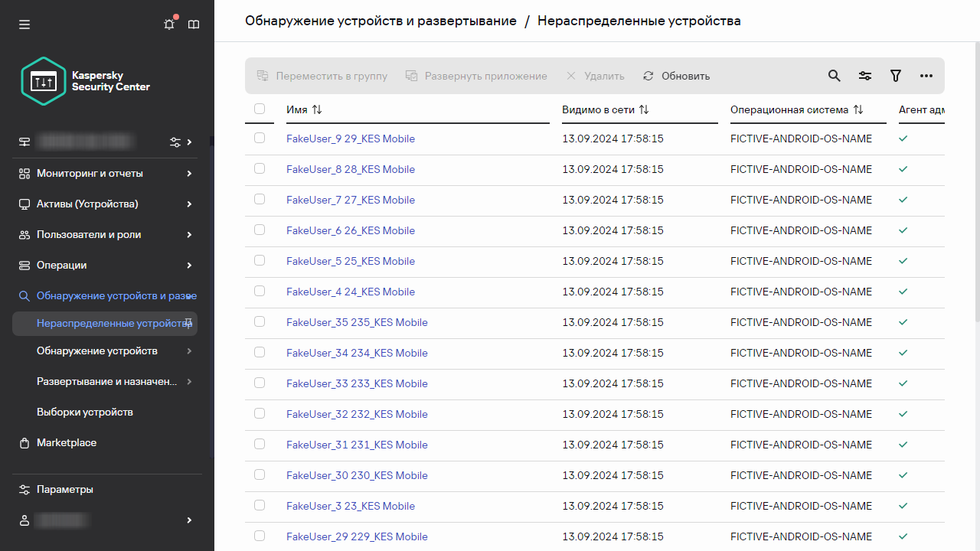
Task: Expand Мониторинг и отчеты chevron
Action: click(189, 174)
